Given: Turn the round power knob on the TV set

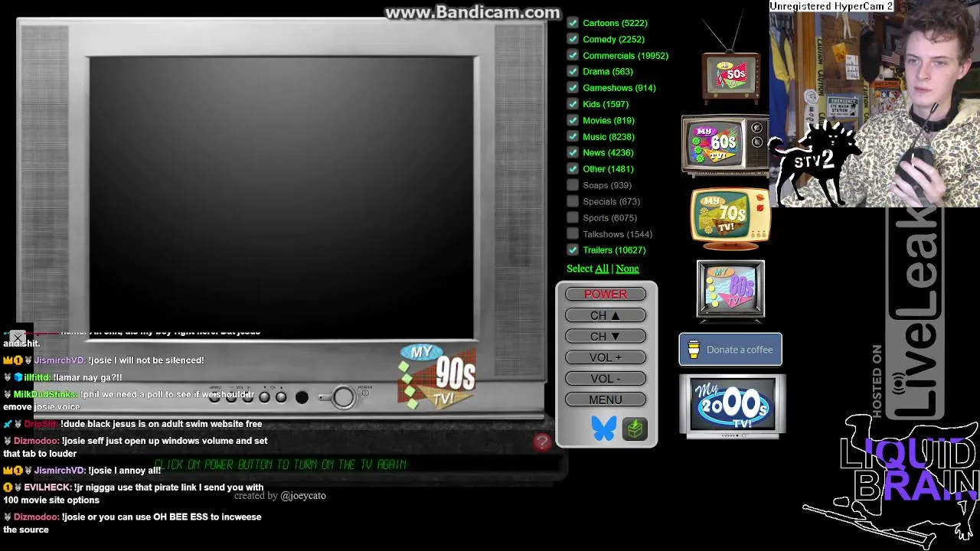Looking at the screenshot, I should tap(343, 396).
